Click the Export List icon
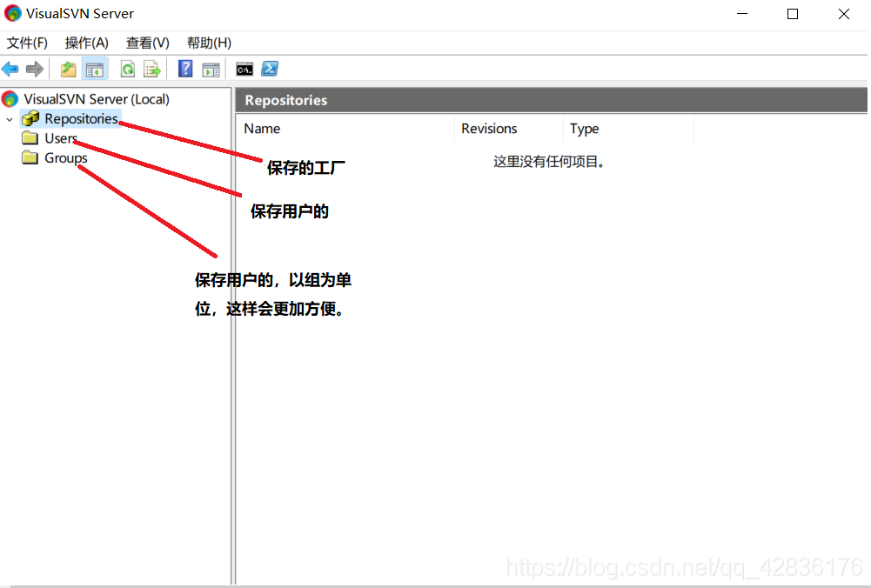Viewport: 871px width, 588px height. pyautogui.click(x=152, y=70)
